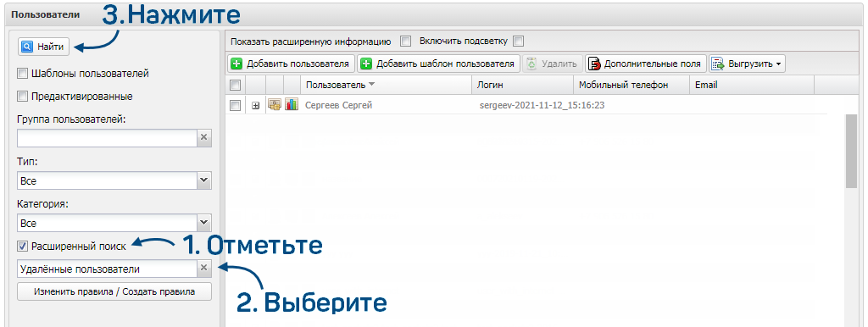Viewport: 868px width, 327px height.
Task: Focus the Группа пользователей input field
Action: (x=107, y=138)
